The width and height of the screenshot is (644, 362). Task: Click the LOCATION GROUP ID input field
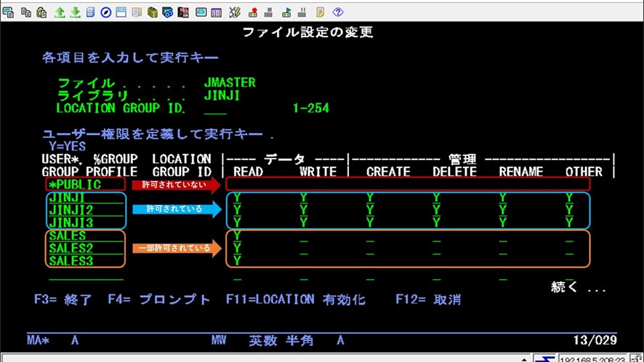pyautogui.click(x=215, y=108)
